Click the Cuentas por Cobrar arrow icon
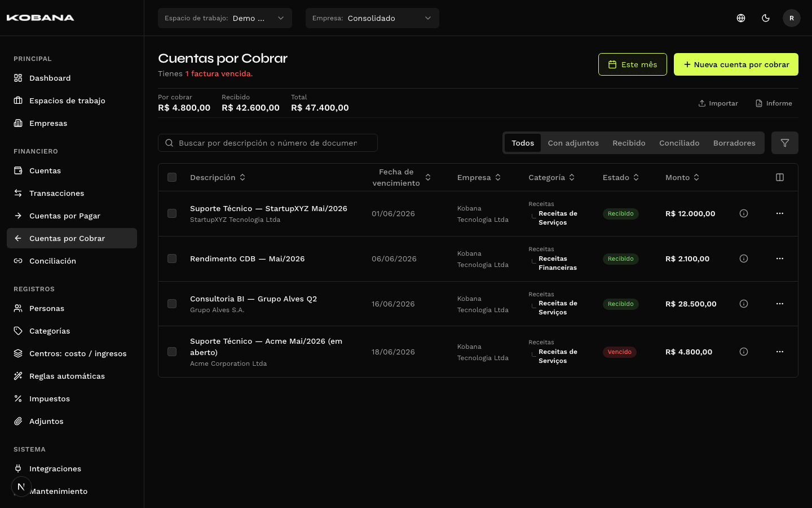 (18, 238)
